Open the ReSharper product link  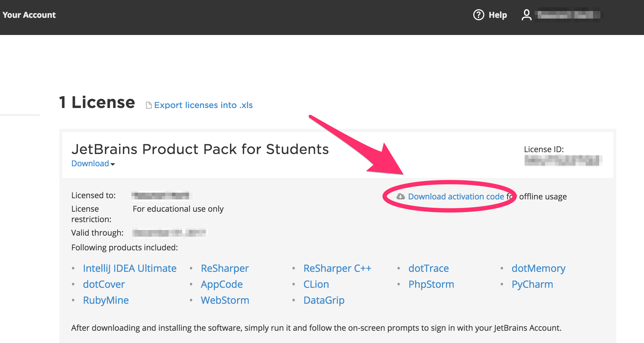coord(225,268)
